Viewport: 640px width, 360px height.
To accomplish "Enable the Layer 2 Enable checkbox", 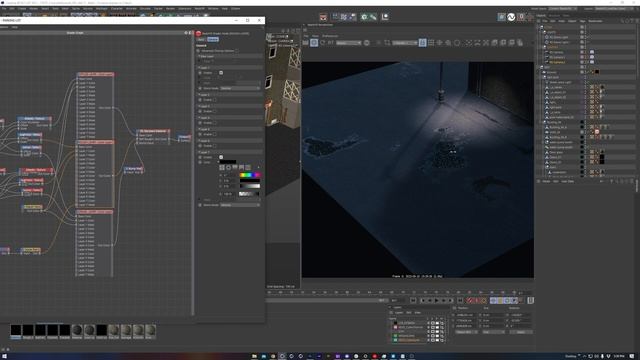I will point(215,100).
